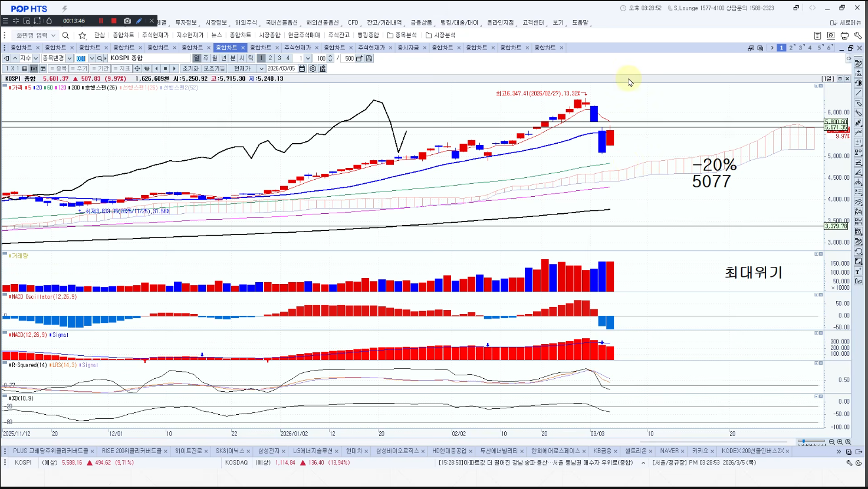The height and width of the screenshot is (489, 868).
Task: Zoom in the chart with plus magnifier
Action: click(x=840, y=442)
